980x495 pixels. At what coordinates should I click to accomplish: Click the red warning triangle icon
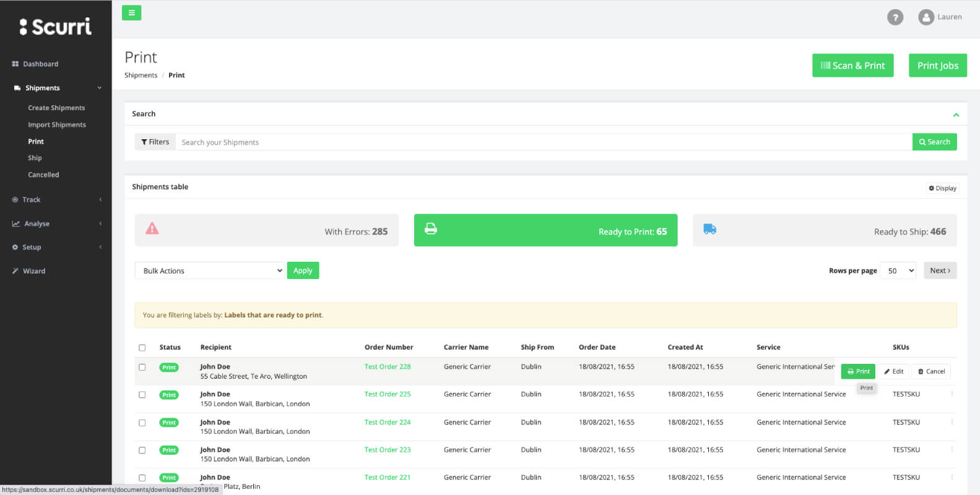click(x=152, y=229)
